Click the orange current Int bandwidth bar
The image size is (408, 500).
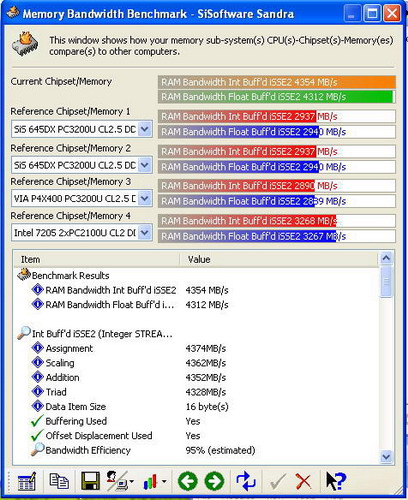click(277, 82)
